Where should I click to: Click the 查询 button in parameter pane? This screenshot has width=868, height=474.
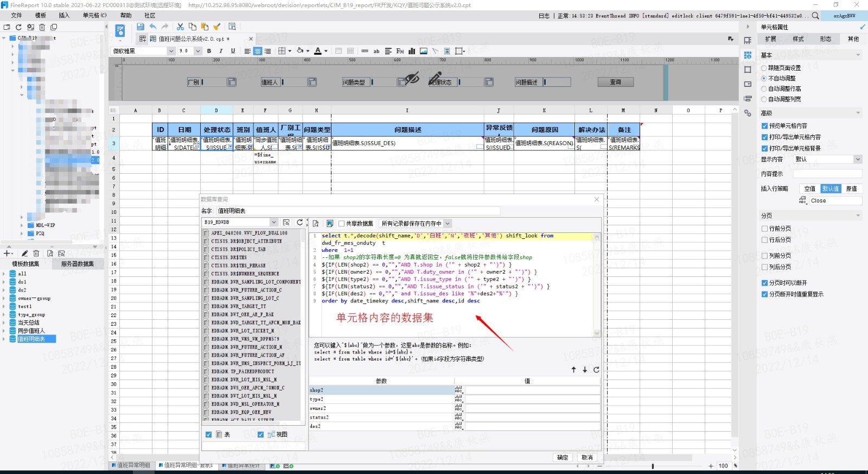[616, 82]
